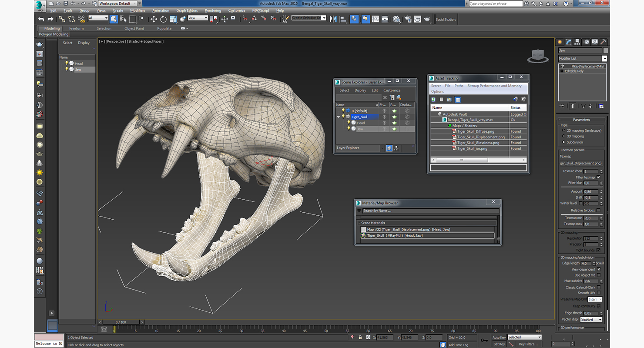Select the Subdivision radio button
Viewport: 644px width, 348px height.
coord(564,142)
